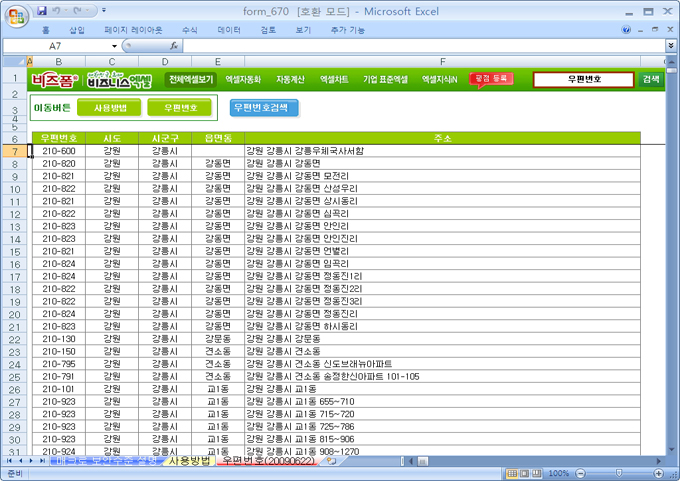680x481 pixels.
Task: Click the Insert Function fx icon
Action: [174, 46]
